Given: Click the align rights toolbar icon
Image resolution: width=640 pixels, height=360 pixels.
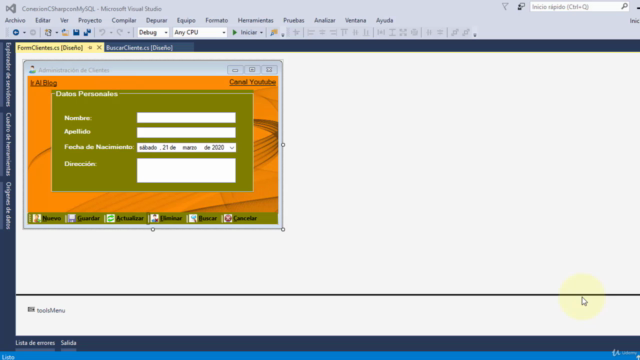Looking at the screenshot, I should [x=333, y=32].
